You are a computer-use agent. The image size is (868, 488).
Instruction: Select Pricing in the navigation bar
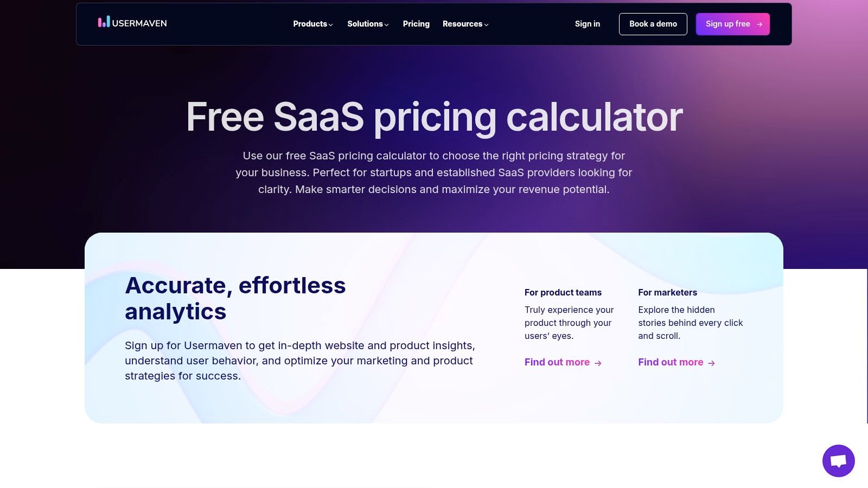click(416, 24)
